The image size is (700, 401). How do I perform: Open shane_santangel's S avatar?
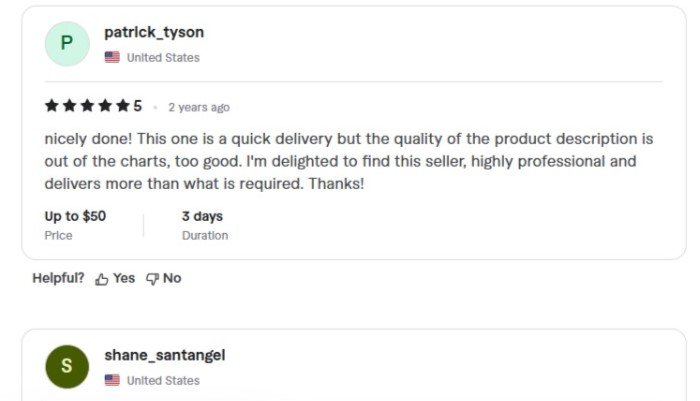pos(67,366)
